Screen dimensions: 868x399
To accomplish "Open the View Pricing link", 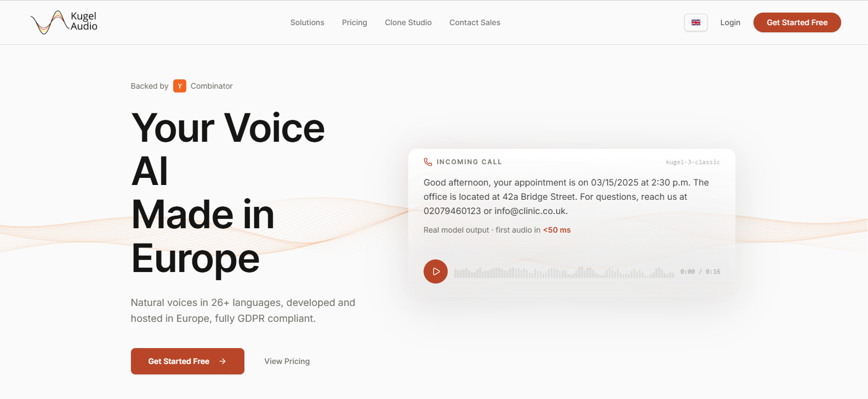I will [x=287, y=361].
